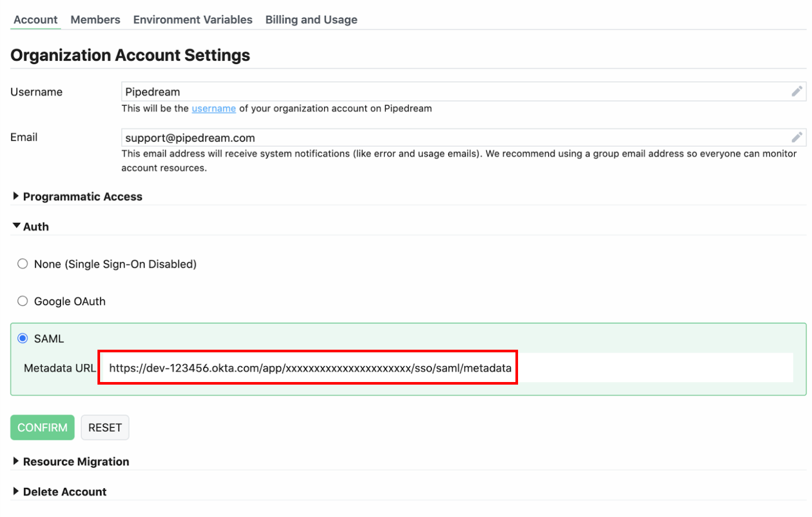
Task: Click the Metadata URL label
Action: [x=60, y=368]
